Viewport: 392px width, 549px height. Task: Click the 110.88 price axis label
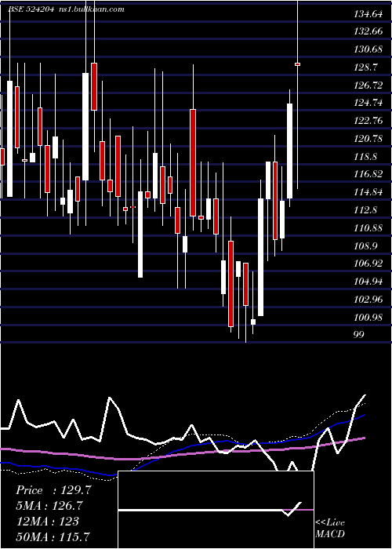(x=368, y=228)
